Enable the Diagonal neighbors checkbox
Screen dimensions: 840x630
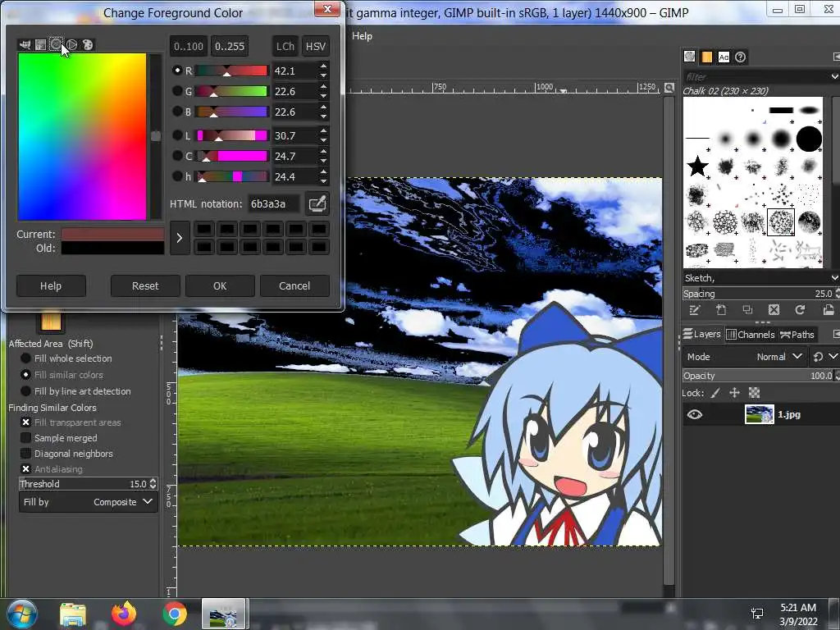(x=25, y=453)
